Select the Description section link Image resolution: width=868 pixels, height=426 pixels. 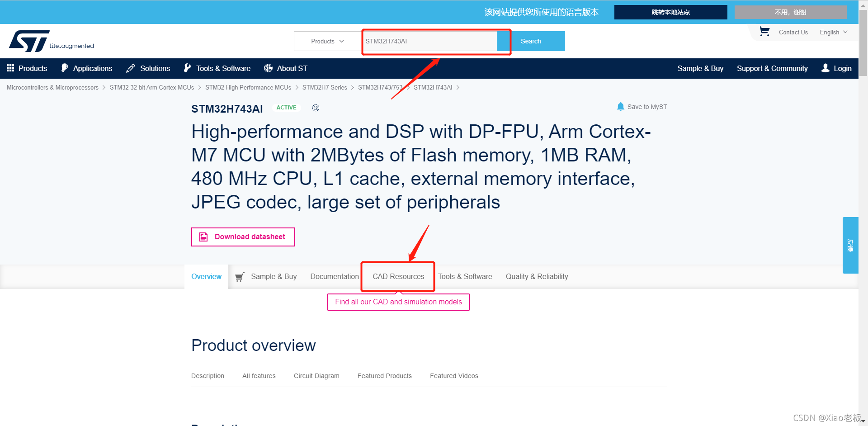(x=208, y=376)
